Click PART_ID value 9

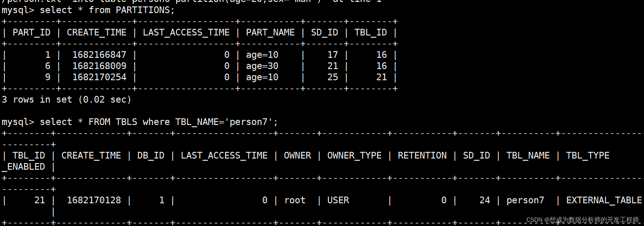click(48, 77)
